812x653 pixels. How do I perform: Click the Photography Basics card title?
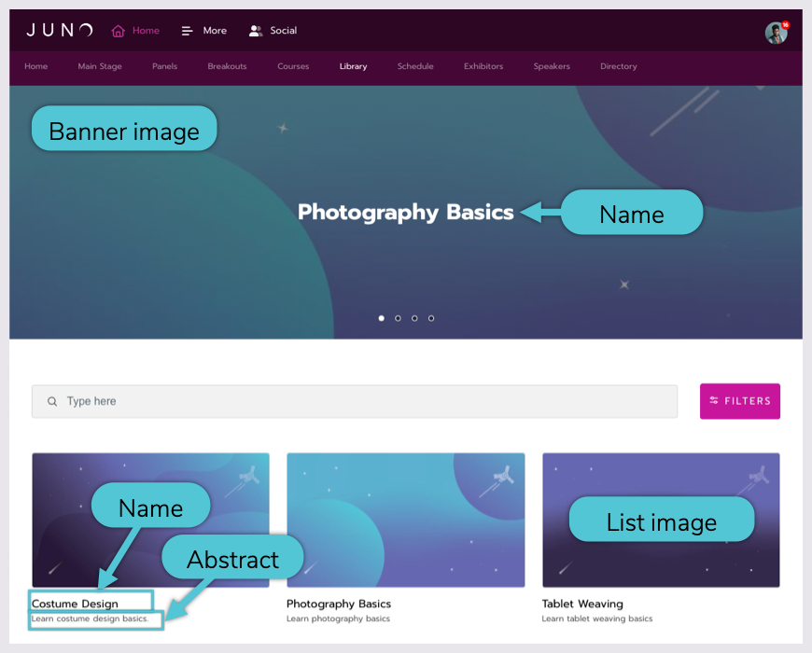339,604
